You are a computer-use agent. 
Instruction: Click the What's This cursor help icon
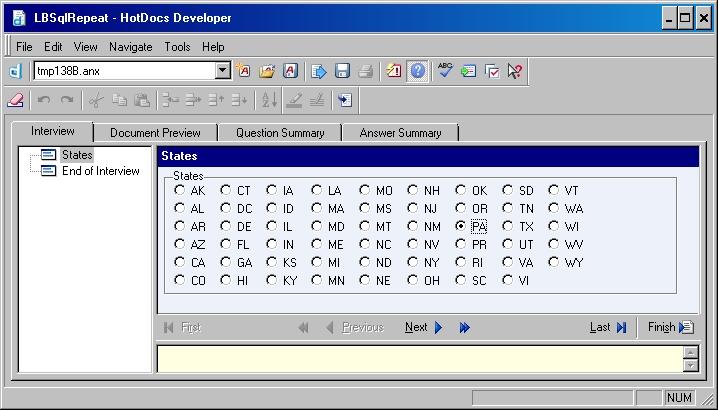515,71
